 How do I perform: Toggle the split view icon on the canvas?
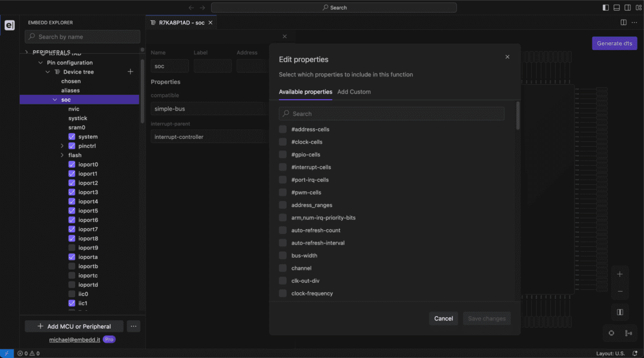(x=620, y=311)
